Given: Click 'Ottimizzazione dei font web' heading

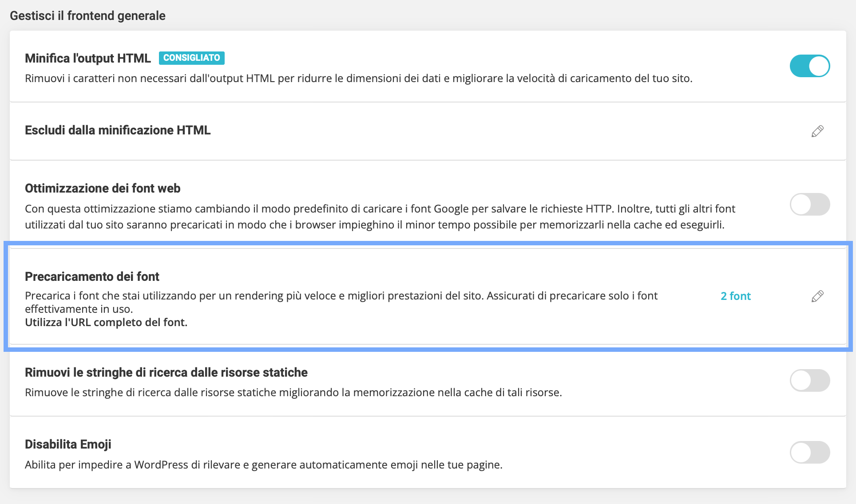Looking at the screenshot, I should click(x=103, y=188).
